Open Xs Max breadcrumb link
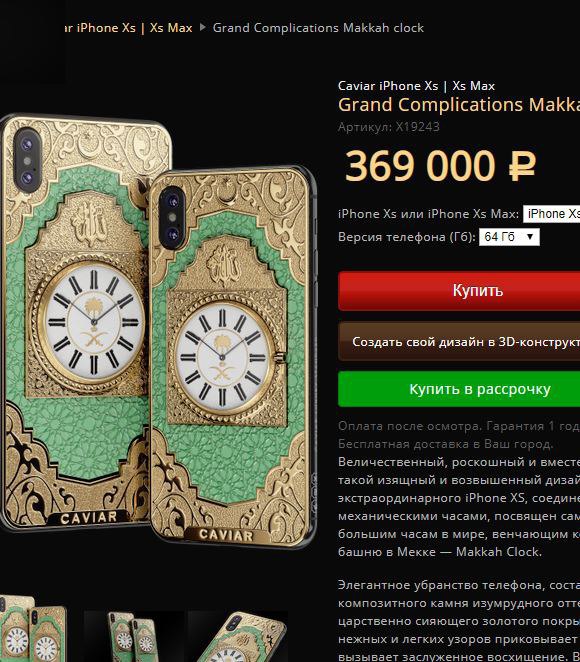580x662 pixels. [171, 28]
